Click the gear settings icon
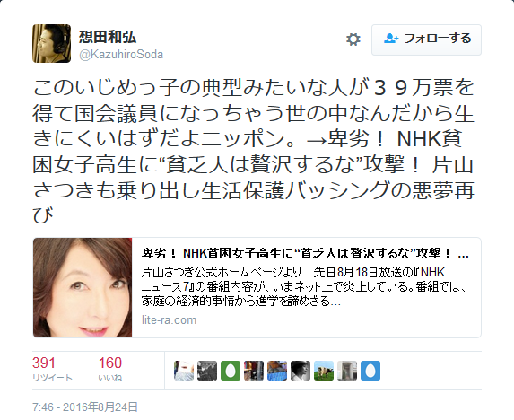 pyautogui.click(x=353, y=39)
